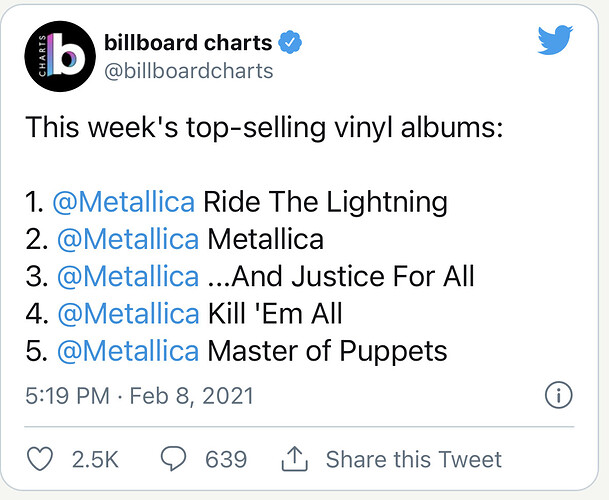
Task: Open replies via the speech bubble icon
Action: (173, 459)
